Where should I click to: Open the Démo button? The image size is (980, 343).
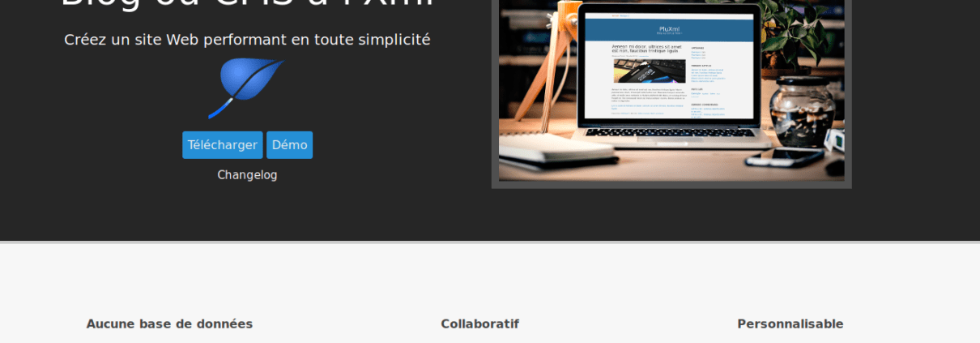click(x=289, y=145)
